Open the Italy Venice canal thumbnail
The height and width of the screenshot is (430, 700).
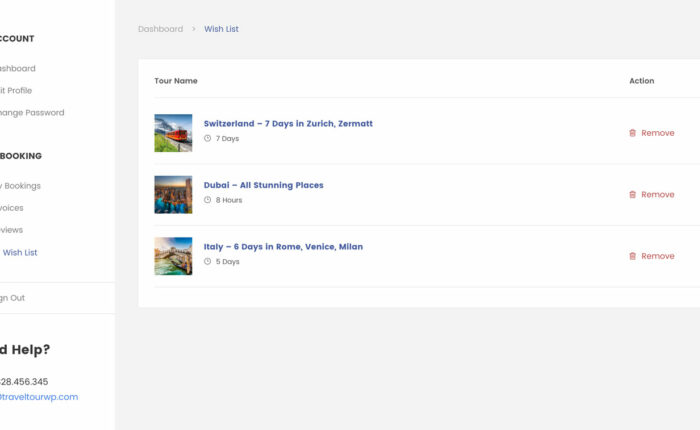(x=173, y=256)
